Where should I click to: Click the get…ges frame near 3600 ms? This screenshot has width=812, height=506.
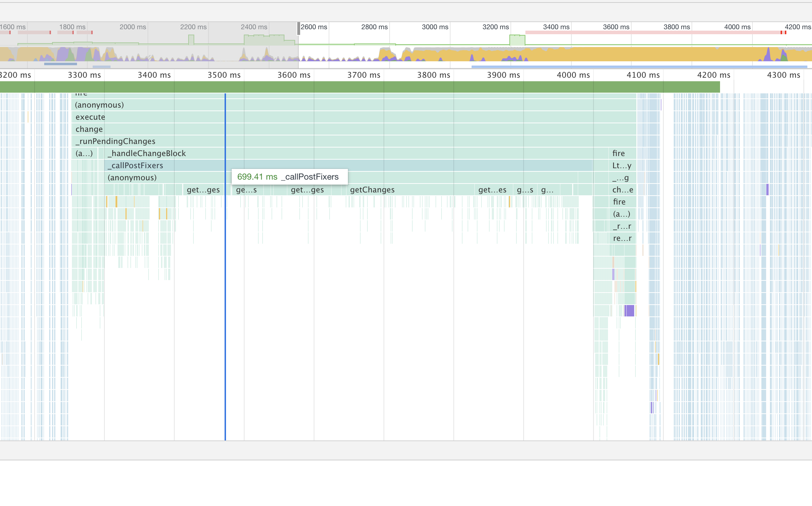coord(309,190)
